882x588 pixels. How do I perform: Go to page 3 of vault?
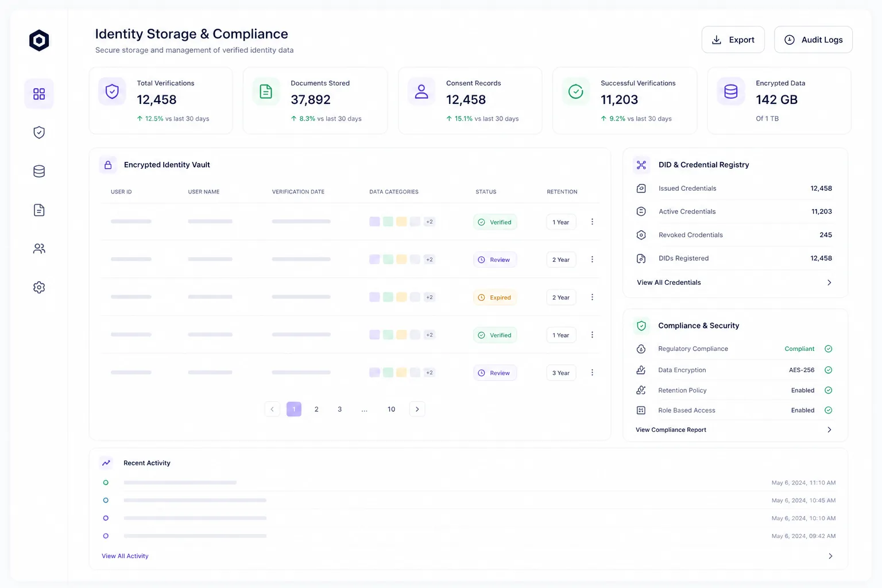[340, 409]
